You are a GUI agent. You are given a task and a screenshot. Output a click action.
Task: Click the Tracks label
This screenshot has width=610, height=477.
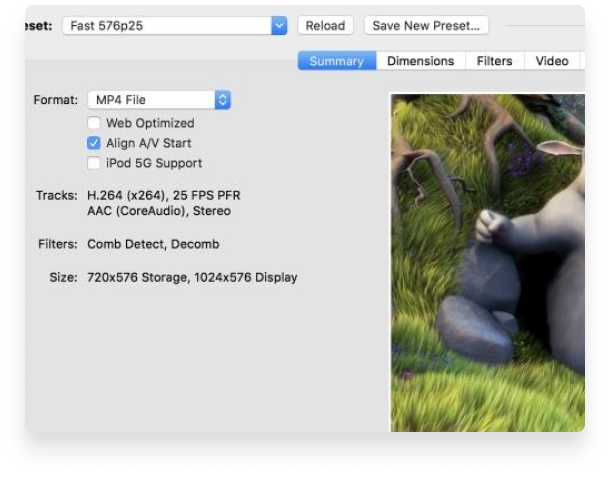tap(56, 195)
